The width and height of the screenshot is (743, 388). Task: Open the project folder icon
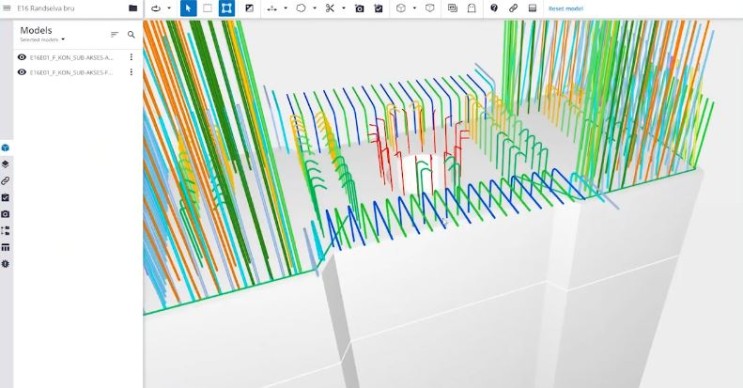pos(133,8)
